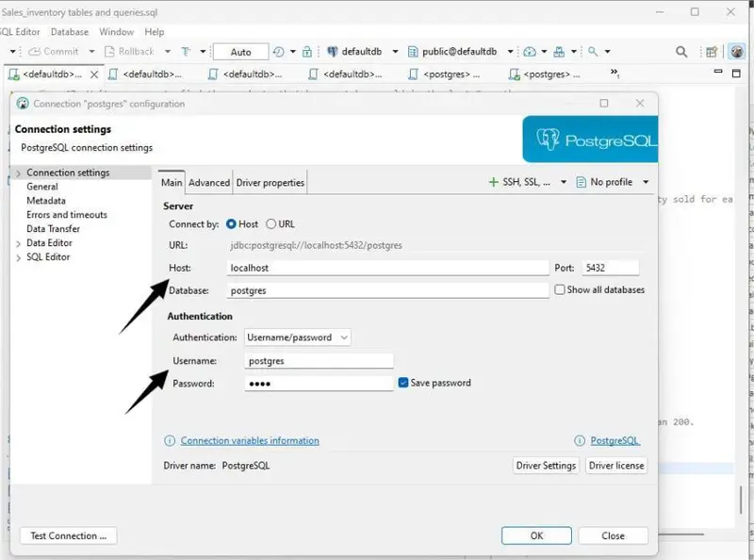Open the Database menu
This screenshot has width=754, height=560.
[70, 32]
